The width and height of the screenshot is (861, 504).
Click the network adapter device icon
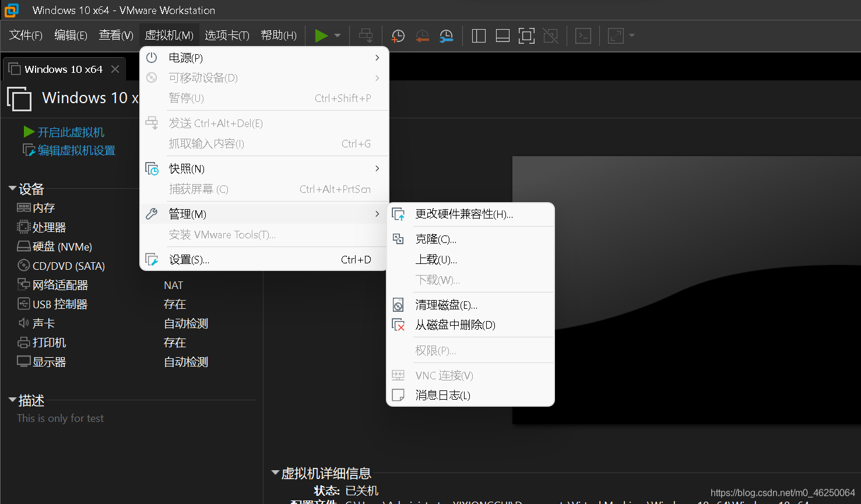(x=23, y=284)
